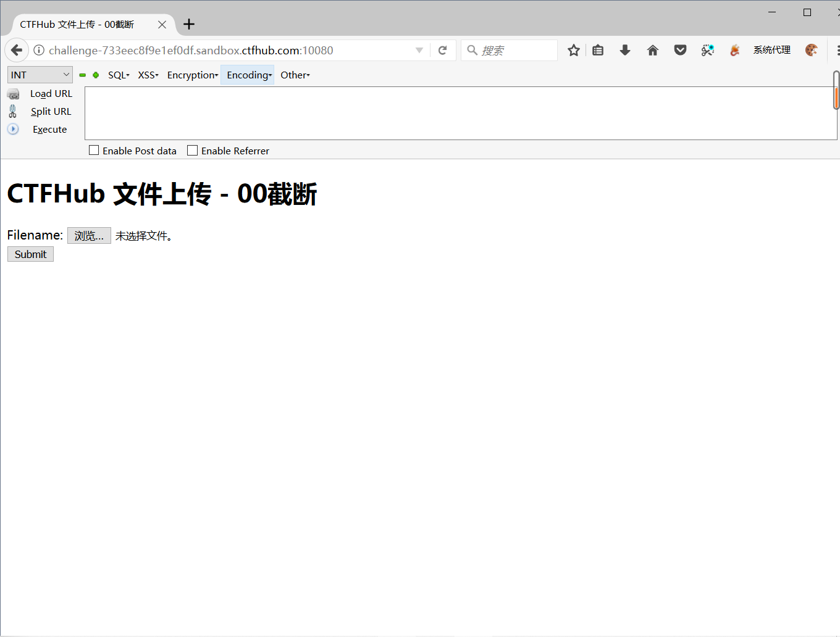Check both checkboxes starting with Enable Post data
840x637 pixels.
pyautogui.click(x=93, y=149)
